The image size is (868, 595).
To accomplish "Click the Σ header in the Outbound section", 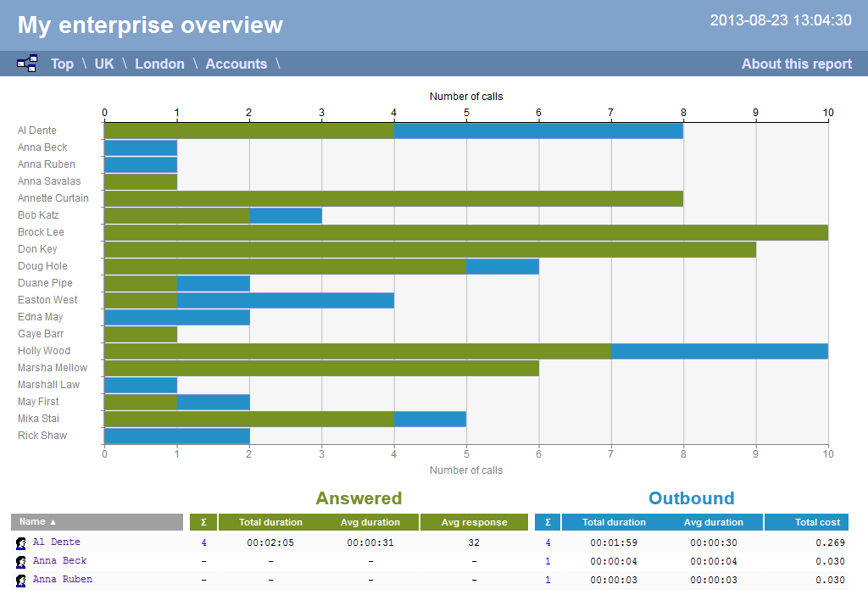I will tap(547, 522).
